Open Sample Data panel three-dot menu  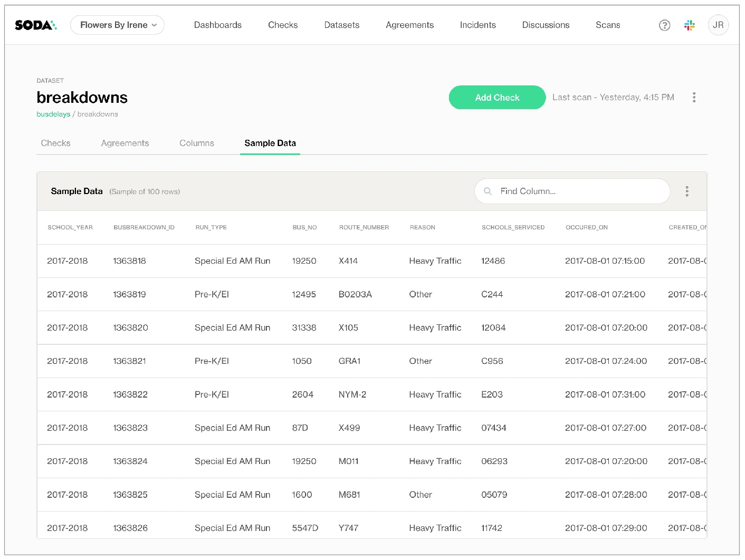coord(686,191)
